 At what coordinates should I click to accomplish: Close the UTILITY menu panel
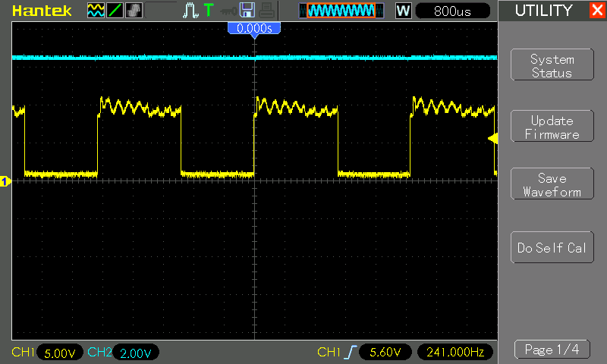pyautogui.click(x=596, y=11)
